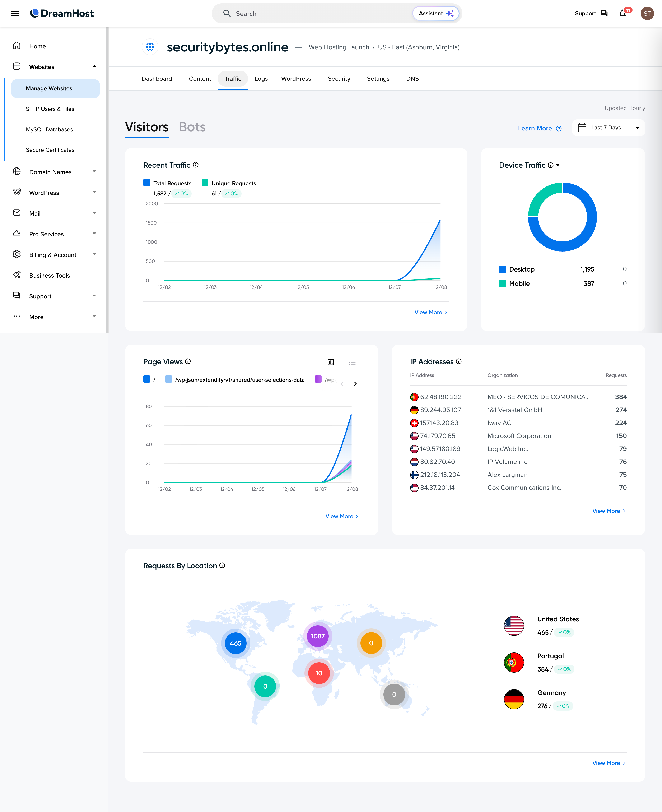Click the Recent Traffic info icon

[196, 165]
